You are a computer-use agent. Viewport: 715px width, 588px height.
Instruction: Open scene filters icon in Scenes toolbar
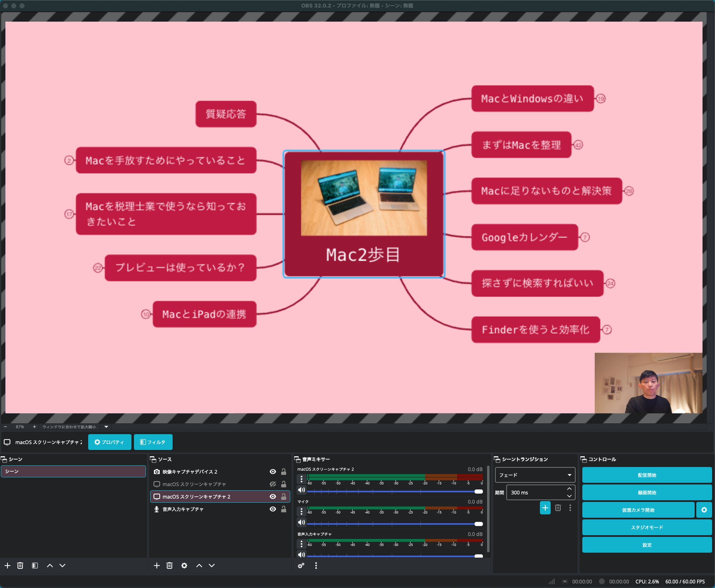(35, 565)
